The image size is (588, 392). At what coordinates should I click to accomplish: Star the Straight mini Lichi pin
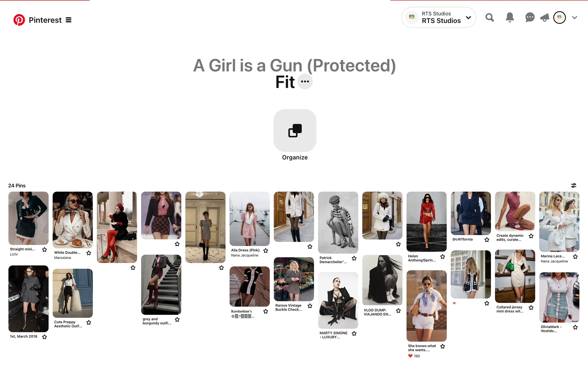45,249
